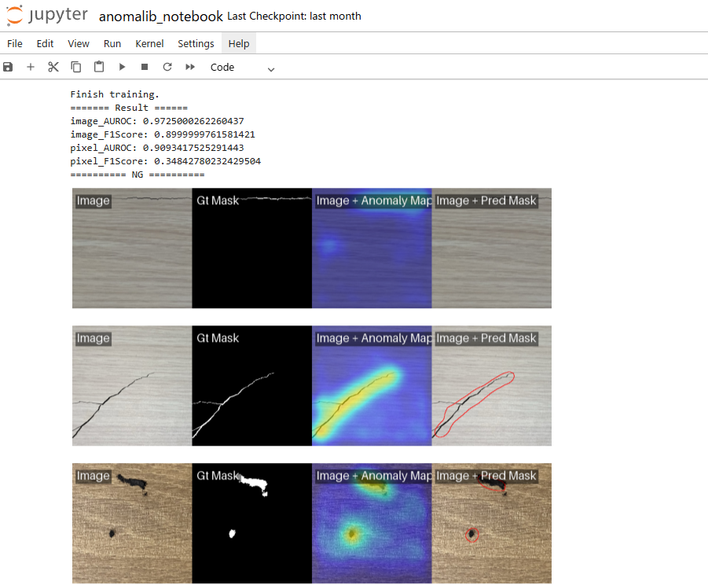Open the Kernel menu

tap(149, 44)
